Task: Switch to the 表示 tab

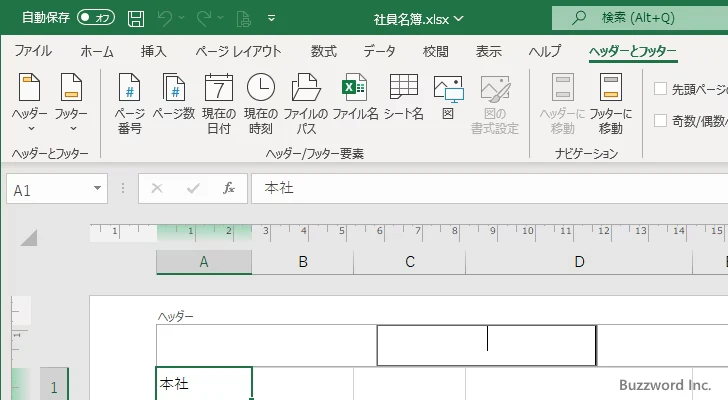Action: 489,51
